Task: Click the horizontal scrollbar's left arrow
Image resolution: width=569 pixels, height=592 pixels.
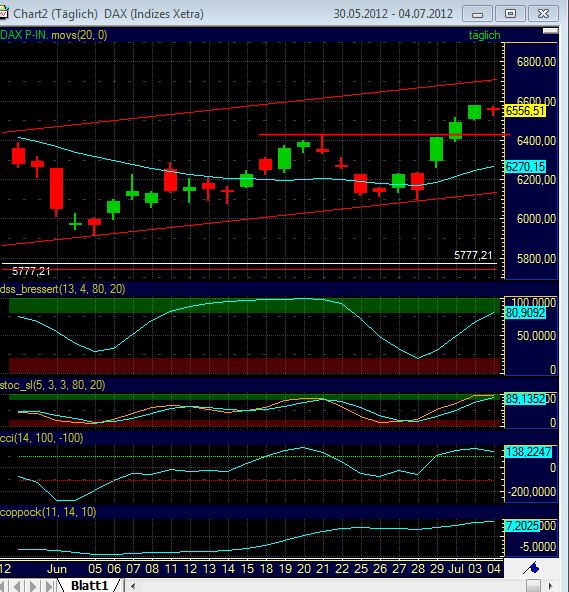Action: (x=133, y=586)
